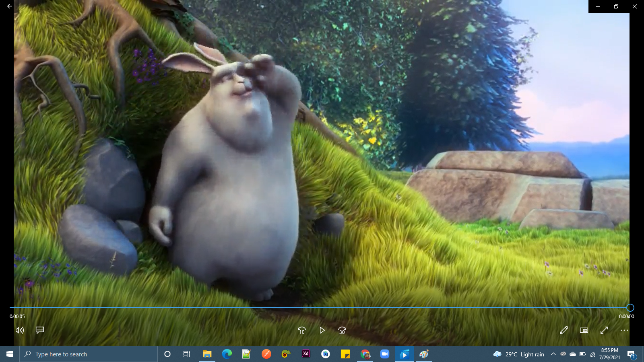Open the pencil edit menu
Image resolution: width=644 pixels, height=362 pixels.
[x=564, y=330]
